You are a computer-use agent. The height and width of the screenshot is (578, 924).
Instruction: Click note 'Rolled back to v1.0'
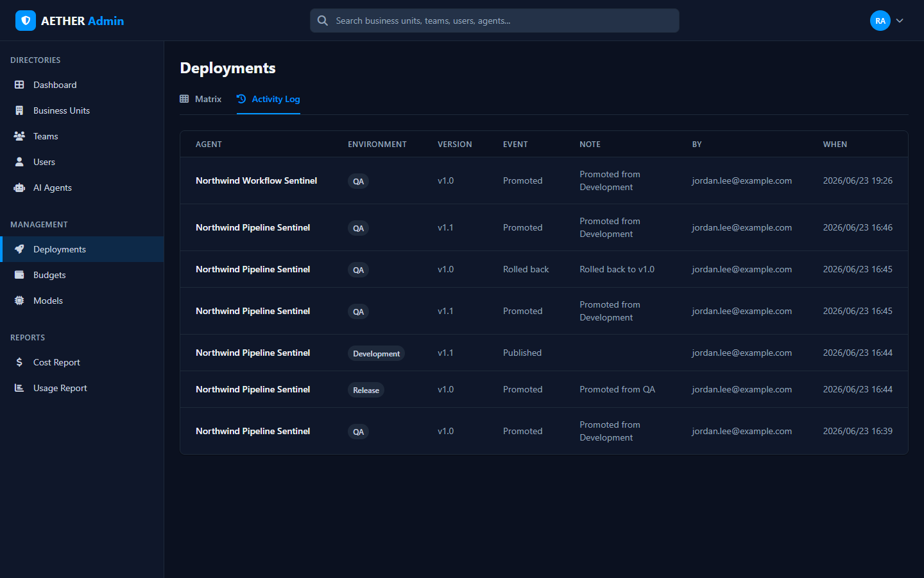617,269
